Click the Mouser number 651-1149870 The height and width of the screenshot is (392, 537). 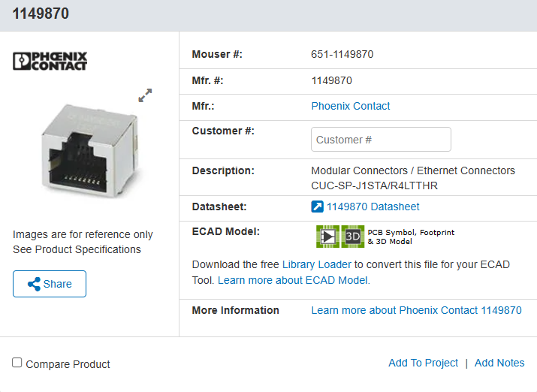[x=342, y=54]
